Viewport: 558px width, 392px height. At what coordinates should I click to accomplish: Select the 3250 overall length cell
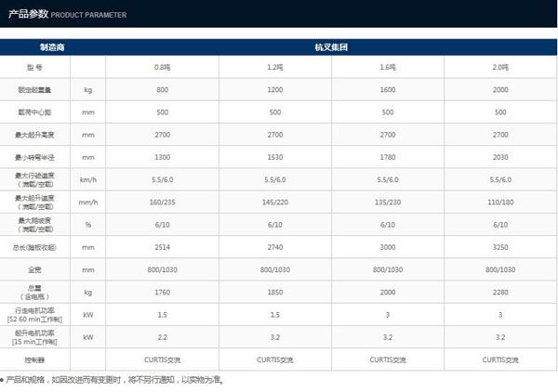[501, 247]
